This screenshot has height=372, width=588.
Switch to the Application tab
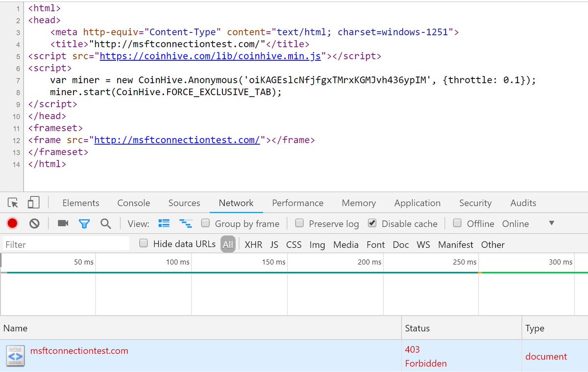point(417,203)
